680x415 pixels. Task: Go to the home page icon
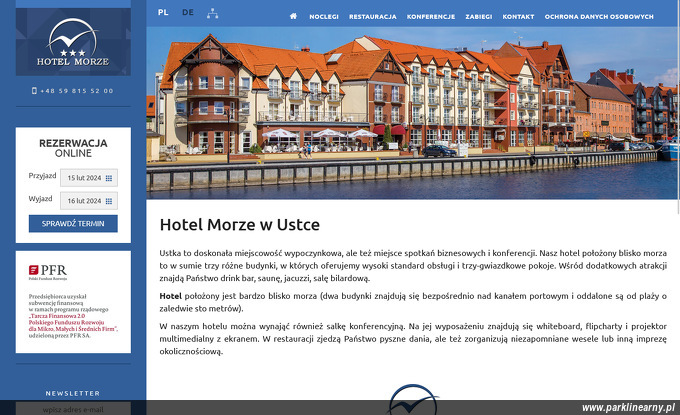point(293,16)
